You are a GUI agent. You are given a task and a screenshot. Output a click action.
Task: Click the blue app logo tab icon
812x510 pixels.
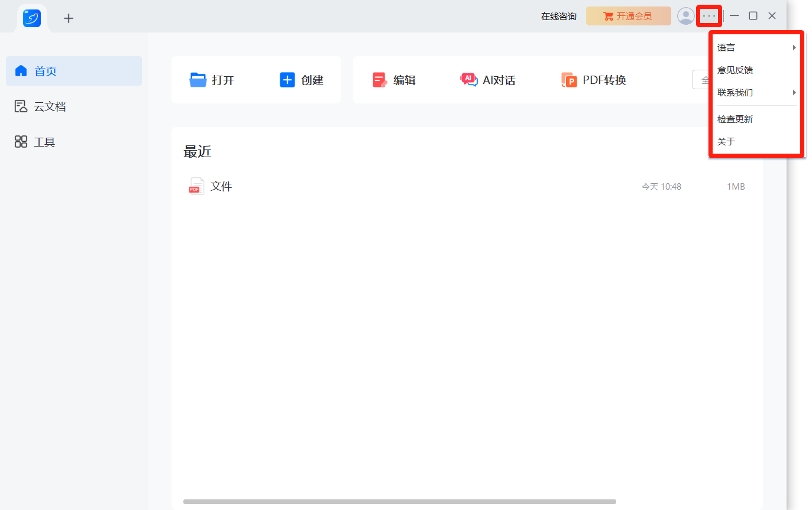(32, 18)
